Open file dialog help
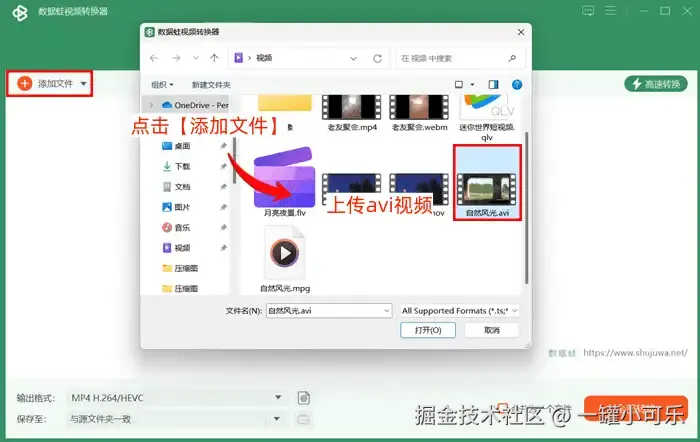The width and height of the screenshot is (700, 442). point(517,84)
